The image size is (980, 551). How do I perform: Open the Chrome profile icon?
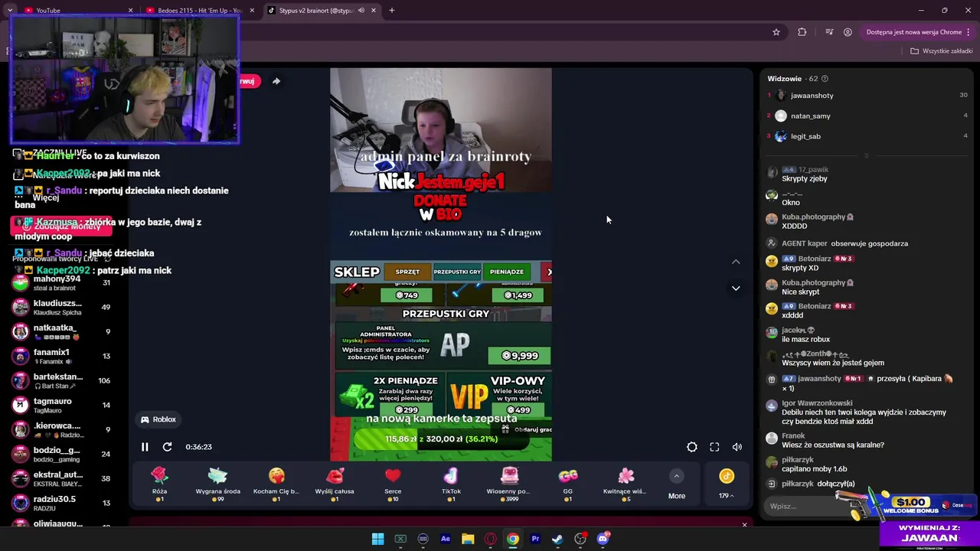click(848, 32)
